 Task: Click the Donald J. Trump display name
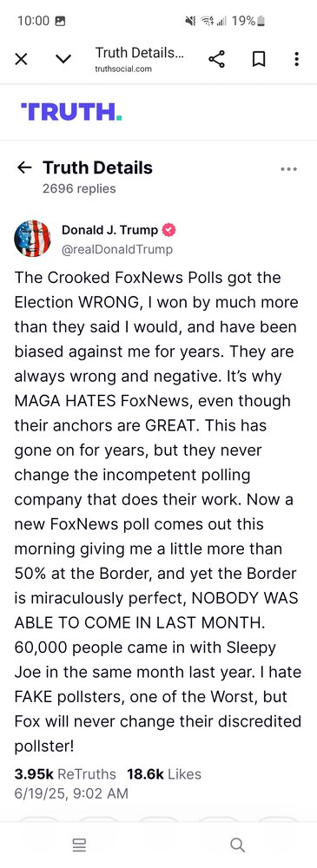[x=109, y=230]
